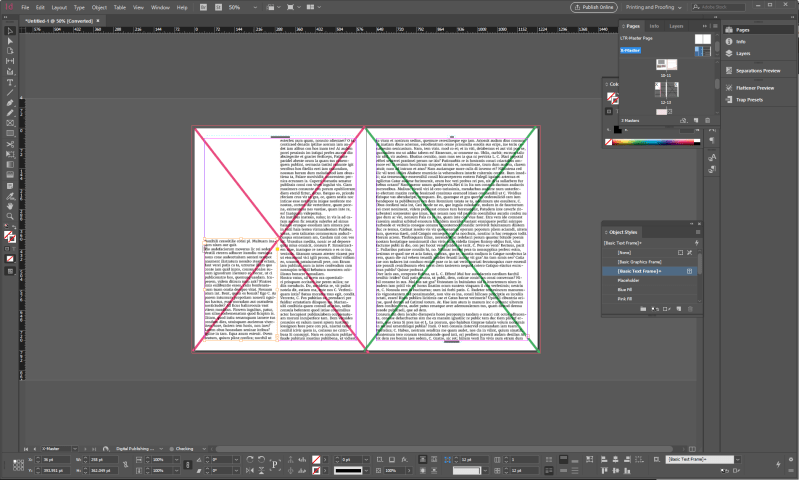Select the Line tool
This screenshot has height=480, width=799.
[x=10, y=93]
